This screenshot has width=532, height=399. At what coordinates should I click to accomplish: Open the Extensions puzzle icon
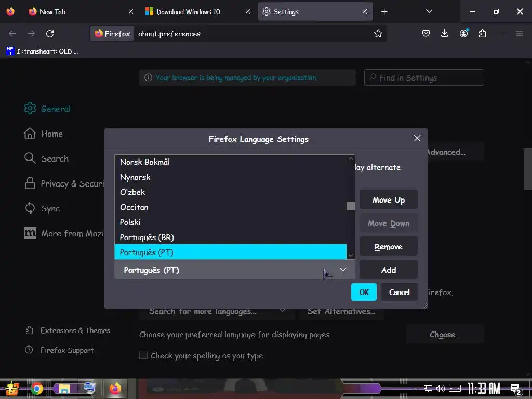pyautogui.click(x=482, y=33)
